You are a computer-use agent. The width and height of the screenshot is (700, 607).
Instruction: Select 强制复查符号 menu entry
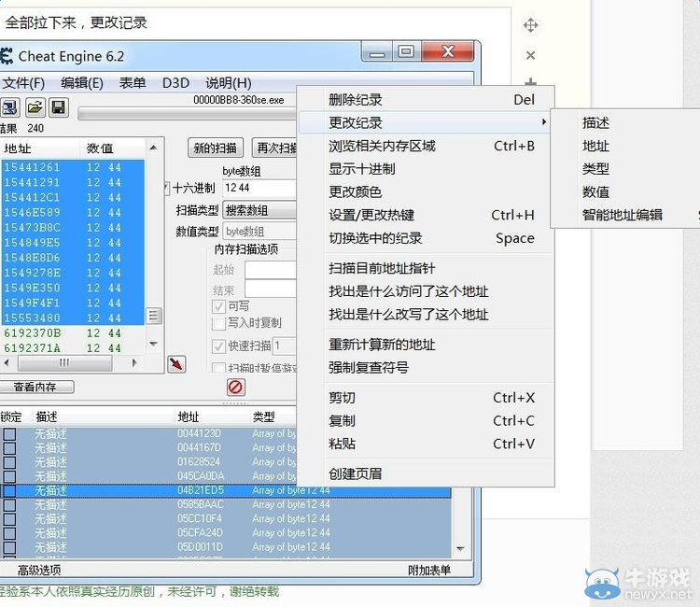[x=427, y=368]
